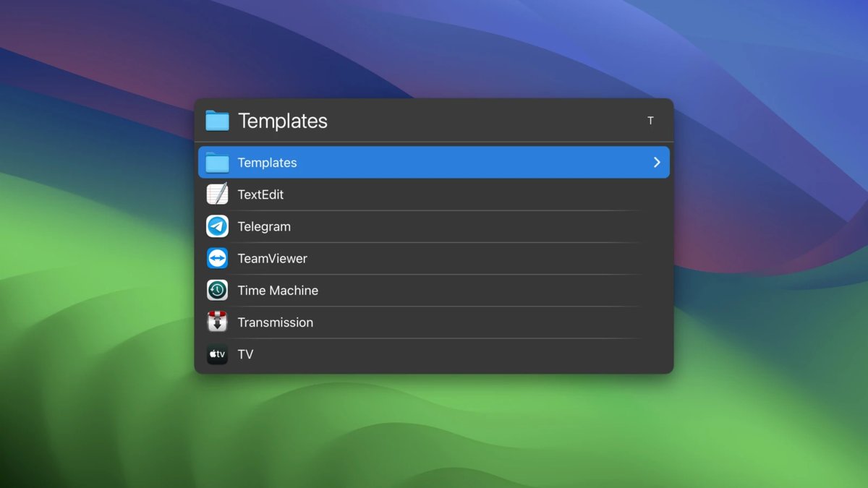Image resolution: width=868 pixels, height=488 pixels.
Task: Expand the Templates folder via its chevron
Action: point(657,162)
